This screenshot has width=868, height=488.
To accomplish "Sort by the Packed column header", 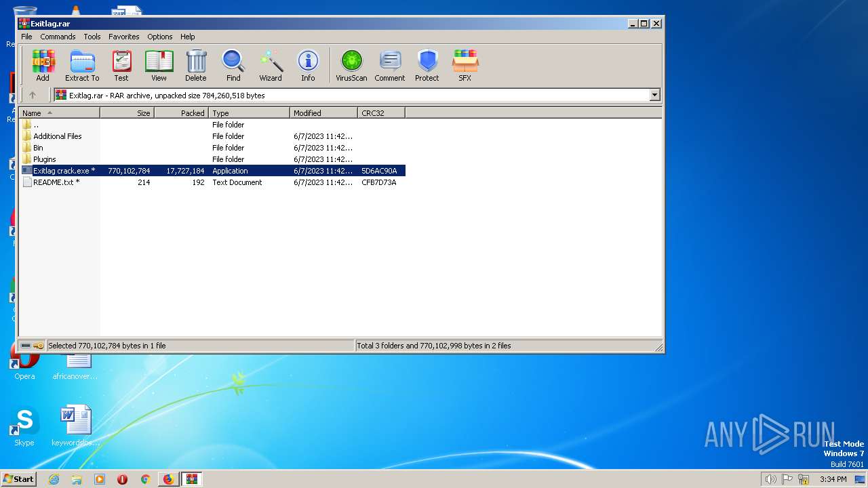I will 182,113.
